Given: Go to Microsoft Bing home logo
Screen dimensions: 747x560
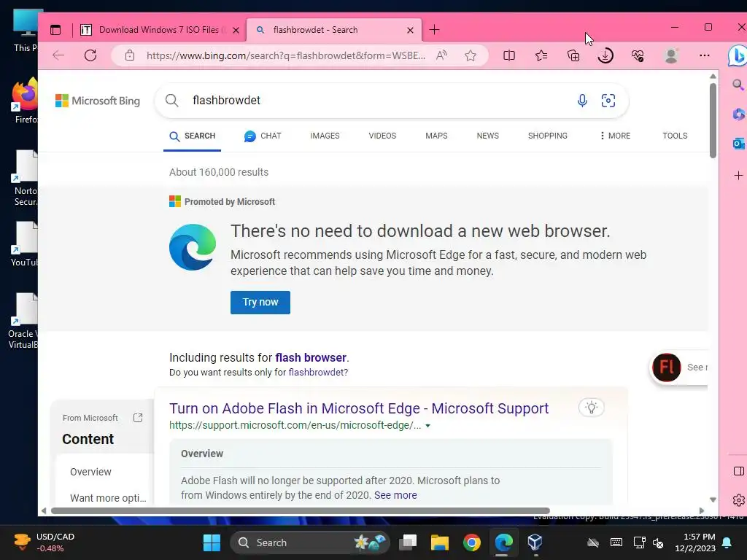Looking at the screenshot, I should coord(98,101).
